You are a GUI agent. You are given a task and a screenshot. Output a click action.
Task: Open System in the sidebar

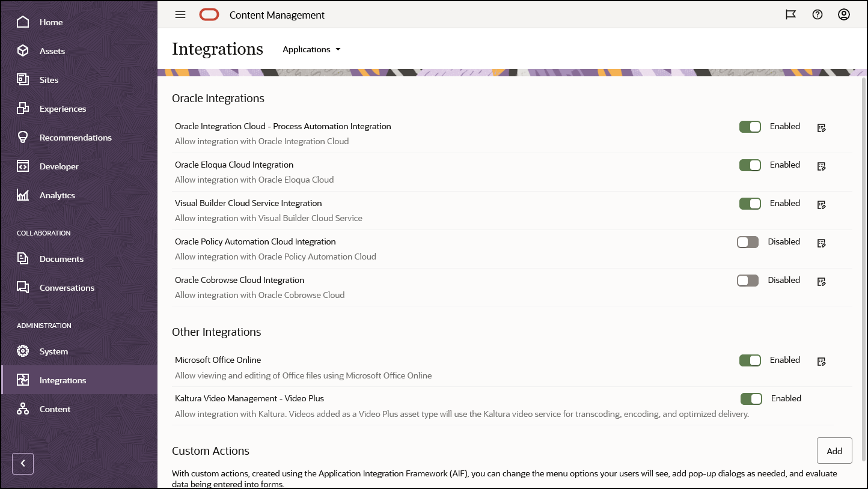tap(79, 351)
